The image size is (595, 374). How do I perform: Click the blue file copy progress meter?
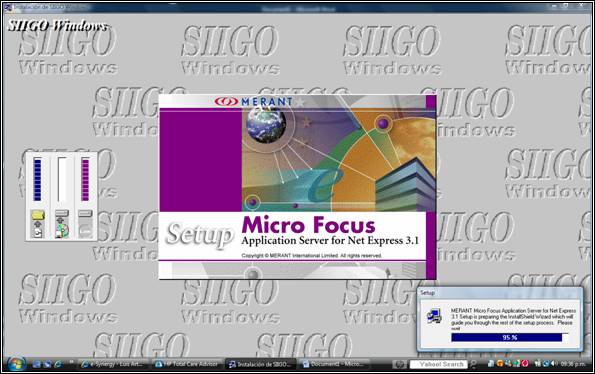tap(37, 179)
